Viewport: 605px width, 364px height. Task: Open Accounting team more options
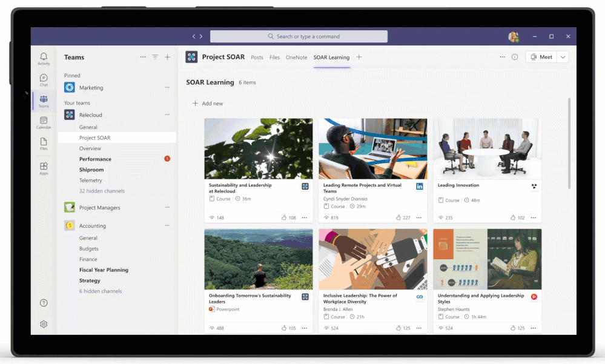pyautogui.click(x=167, y=225)
